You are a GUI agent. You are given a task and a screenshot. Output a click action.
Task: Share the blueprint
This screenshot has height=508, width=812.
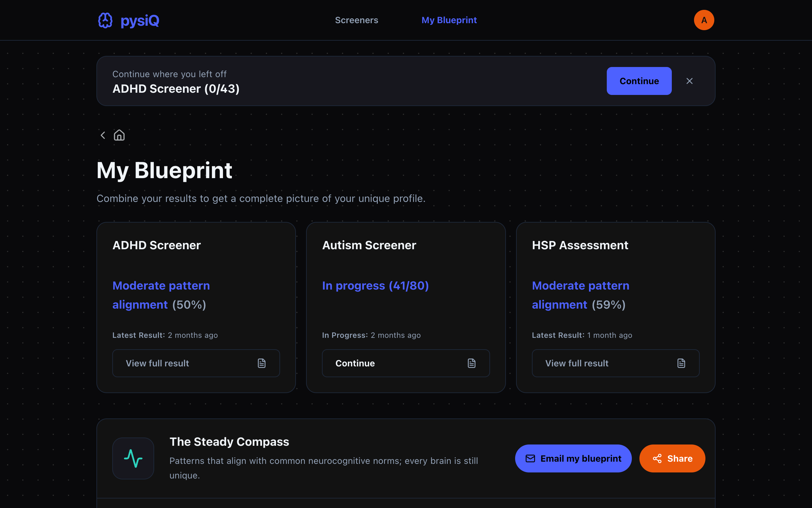click(x=672, y=458)
